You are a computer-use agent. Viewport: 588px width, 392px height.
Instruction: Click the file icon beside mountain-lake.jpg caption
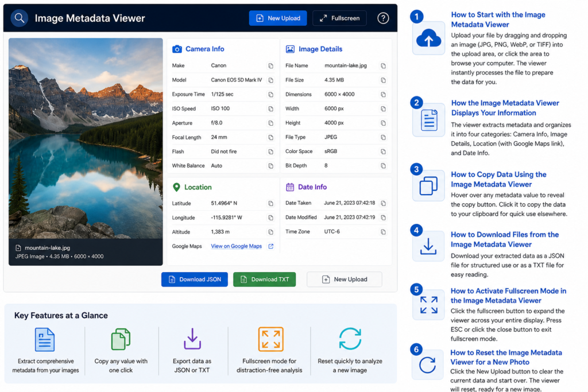coord(18,248)
